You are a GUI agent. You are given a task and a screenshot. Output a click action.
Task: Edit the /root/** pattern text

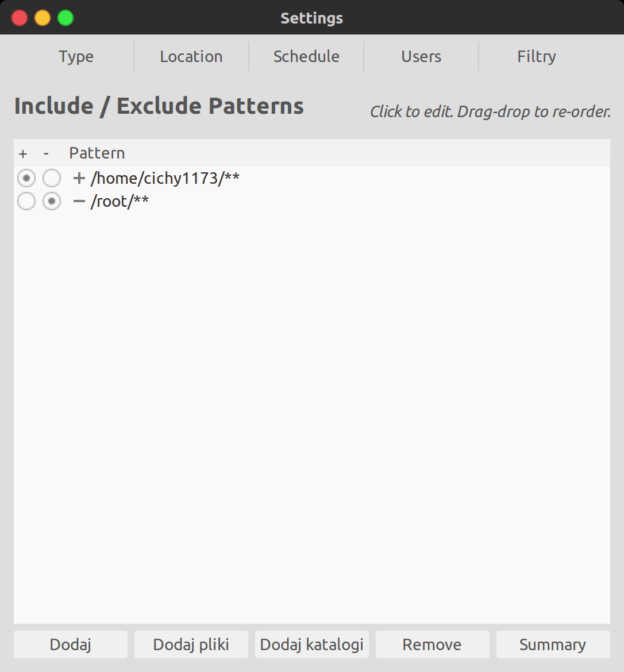click(120, 202)
